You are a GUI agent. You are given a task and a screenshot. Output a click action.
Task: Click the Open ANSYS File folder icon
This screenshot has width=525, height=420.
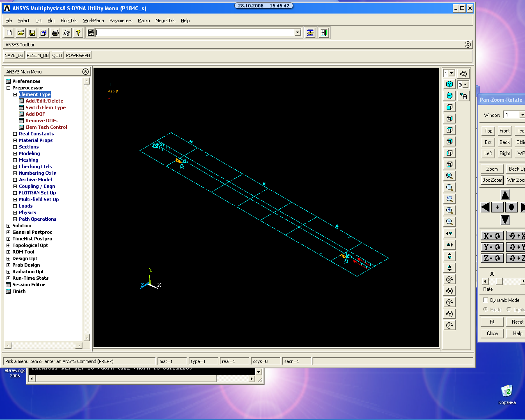coord(21,33)
